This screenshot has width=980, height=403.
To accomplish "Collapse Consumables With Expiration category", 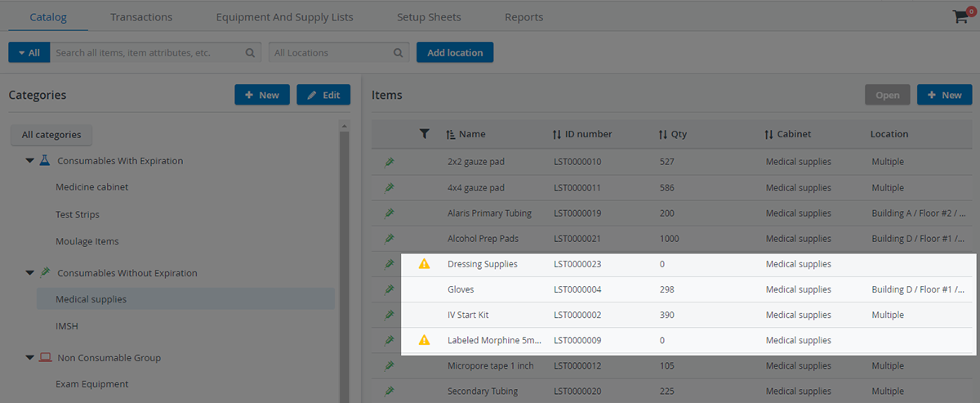I will [29, 161].
